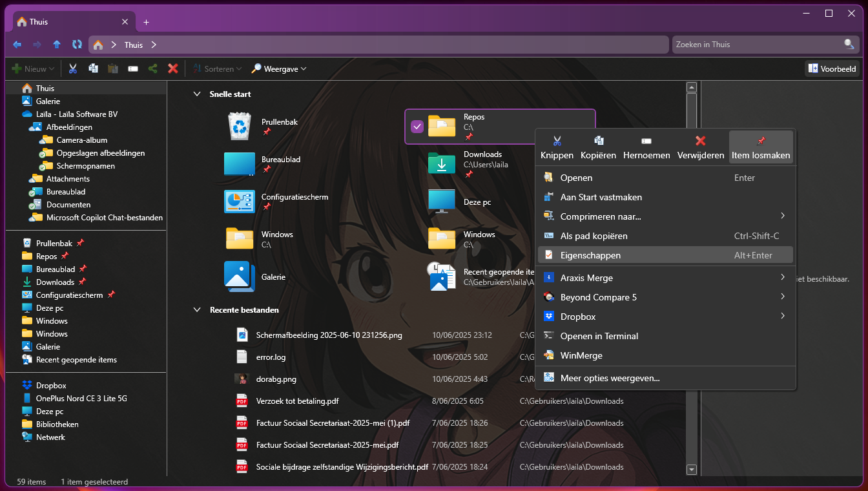868x491 pixels.
Task: Open Dropbox in the sidebar
Action: pyautogui.click(x=51, y=386)
